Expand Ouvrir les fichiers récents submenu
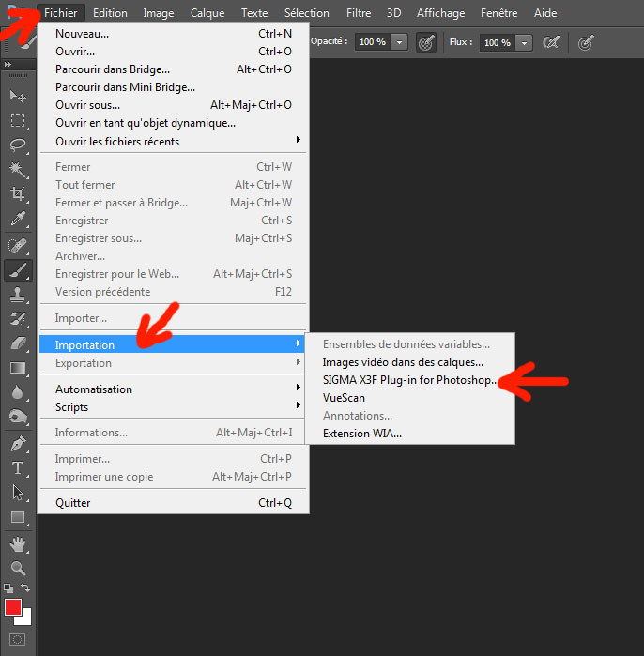644x656 pixels. click(x=173, y=141)
